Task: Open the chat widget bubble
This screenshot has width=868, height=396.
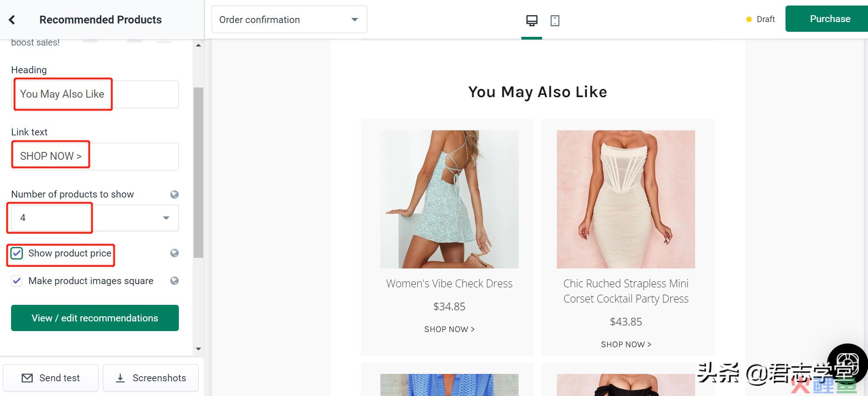Action: 848,364
